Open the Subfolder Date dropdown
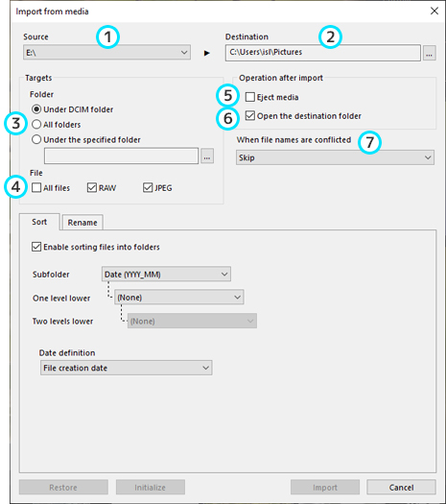This screenshot has width=446, height=504. (x=166, y=275)
